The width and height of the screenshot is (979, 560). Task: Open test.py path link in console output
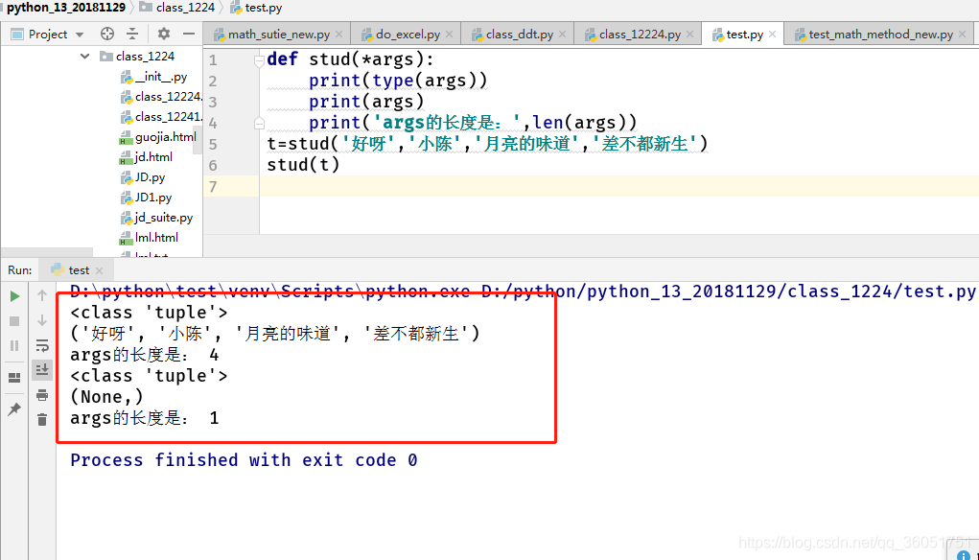point(728,292)
